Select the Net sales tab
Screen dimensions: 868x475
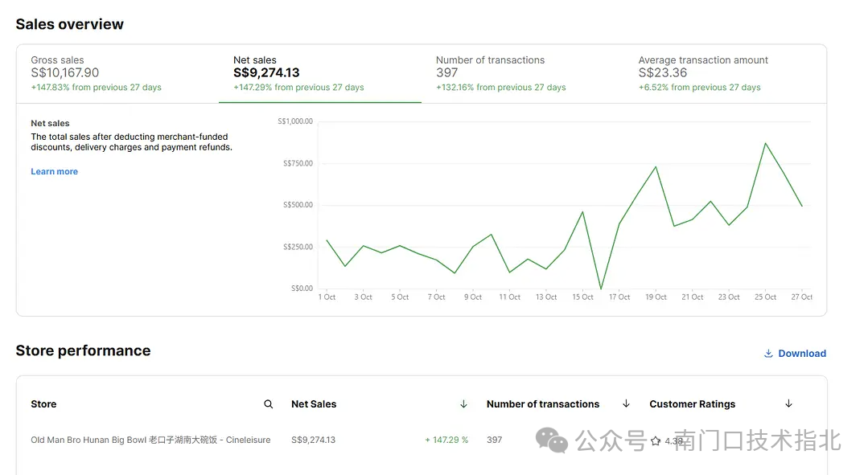pyautogui.click(x=320, y=74)
